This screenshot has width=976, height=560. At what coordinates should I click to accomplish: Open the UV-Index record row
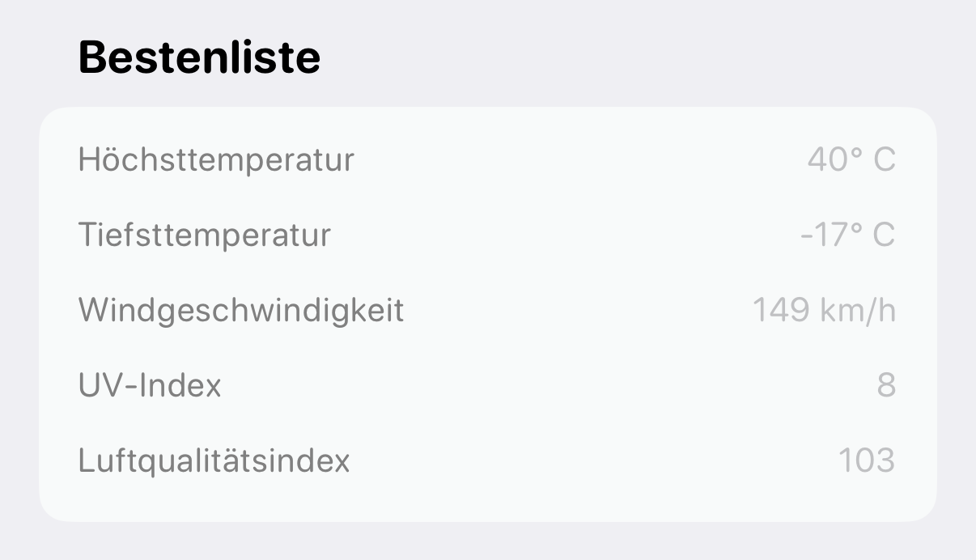[x=488, y=385]
